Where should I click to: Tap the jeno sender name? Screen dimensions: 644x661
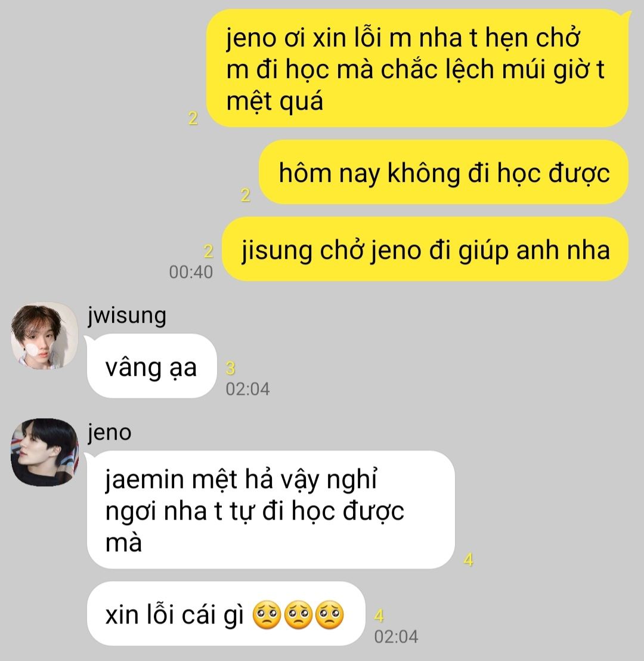pos(110,433)
